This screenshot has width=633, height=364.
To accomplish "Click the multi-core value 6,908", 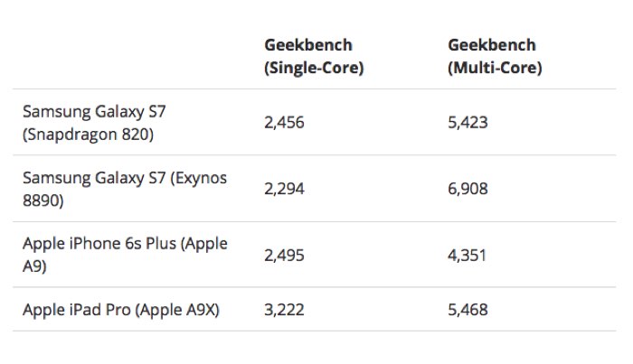I will (x=468, y=189).
